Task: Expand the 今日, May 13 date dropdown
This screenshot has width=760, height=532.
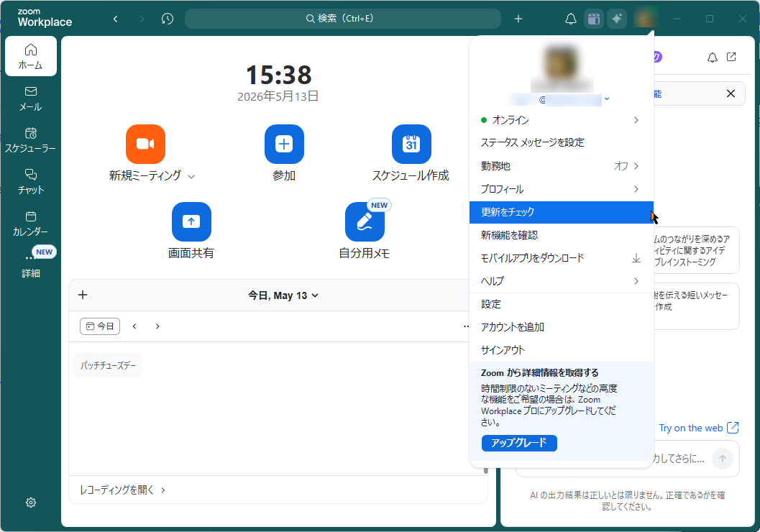Action: click(283, 295)
